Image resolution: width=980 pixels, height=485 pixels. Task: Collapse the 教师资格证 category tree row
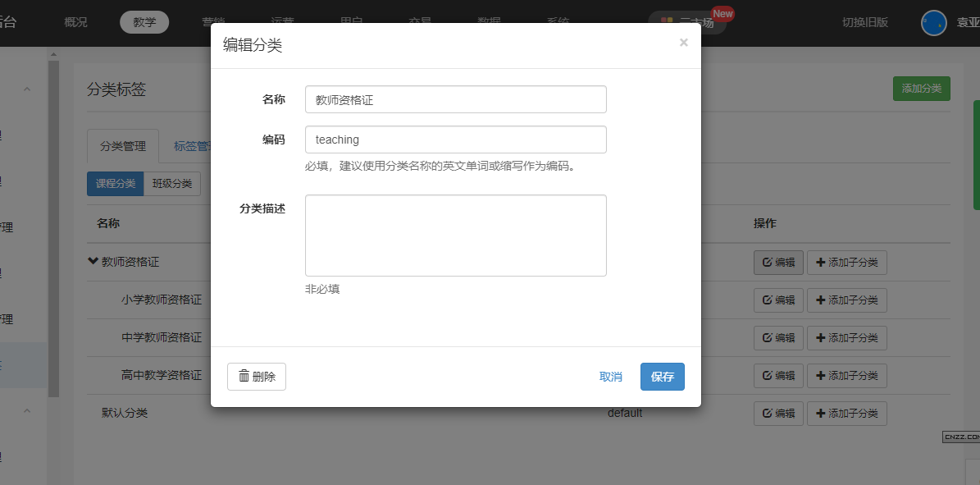(x=93, y=262)
